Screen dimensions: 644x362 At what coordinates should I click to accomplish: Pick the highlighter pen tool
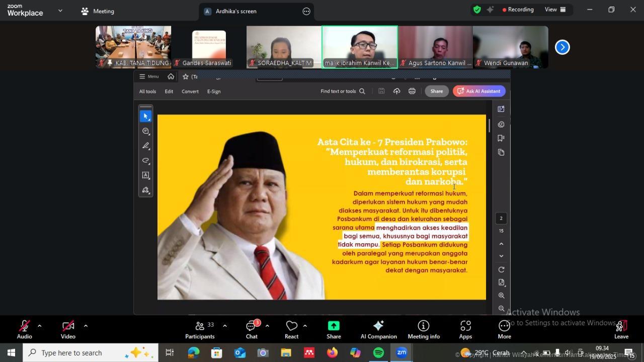[145, 146]
